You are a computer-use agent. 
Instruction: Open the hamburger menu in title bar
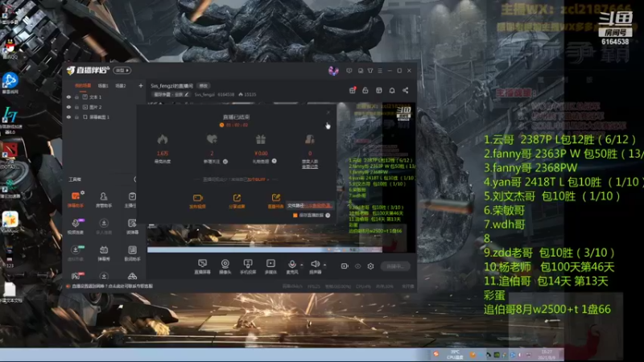click(x=380, y=71)
